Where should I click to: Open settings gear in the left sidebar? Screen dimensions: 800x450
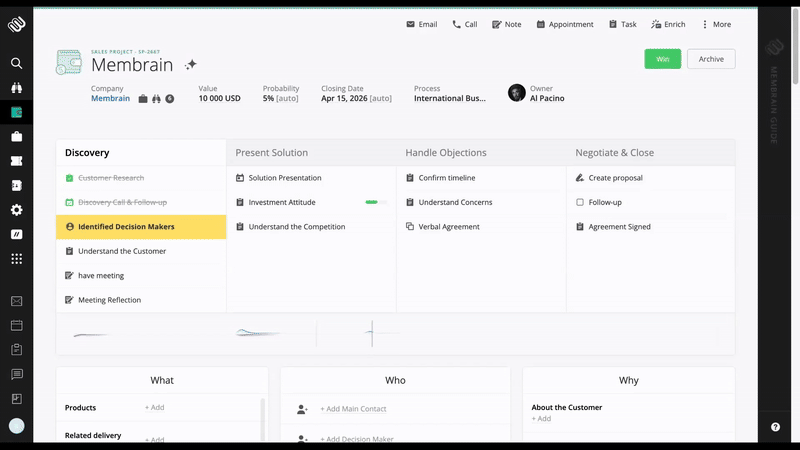click(16, 210)
